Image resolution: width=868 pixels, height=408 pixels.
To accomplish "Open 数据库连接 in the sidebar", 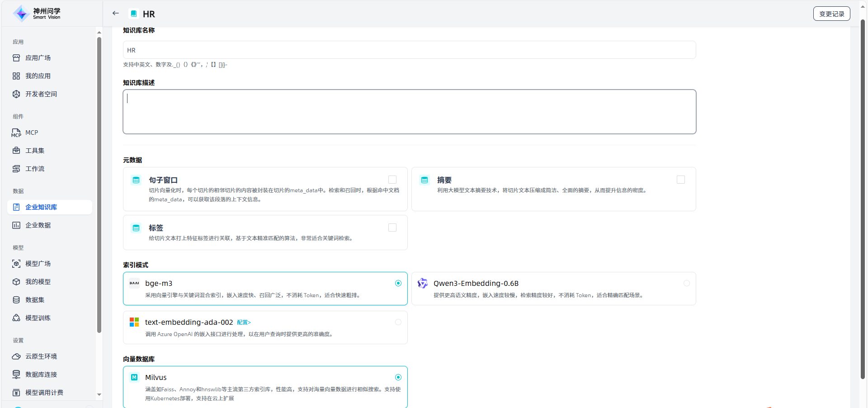I will coord(41,375).
